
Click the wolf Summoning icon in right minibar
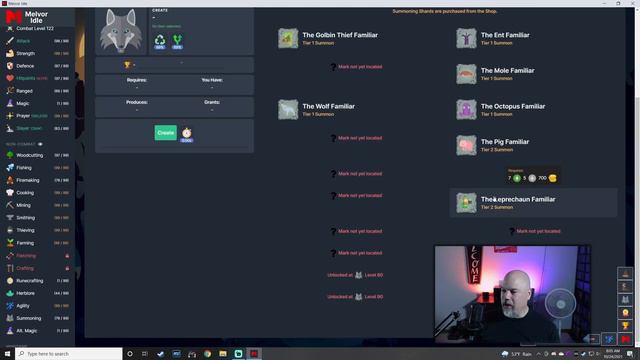pyautogui.click(x=625, y=300)
